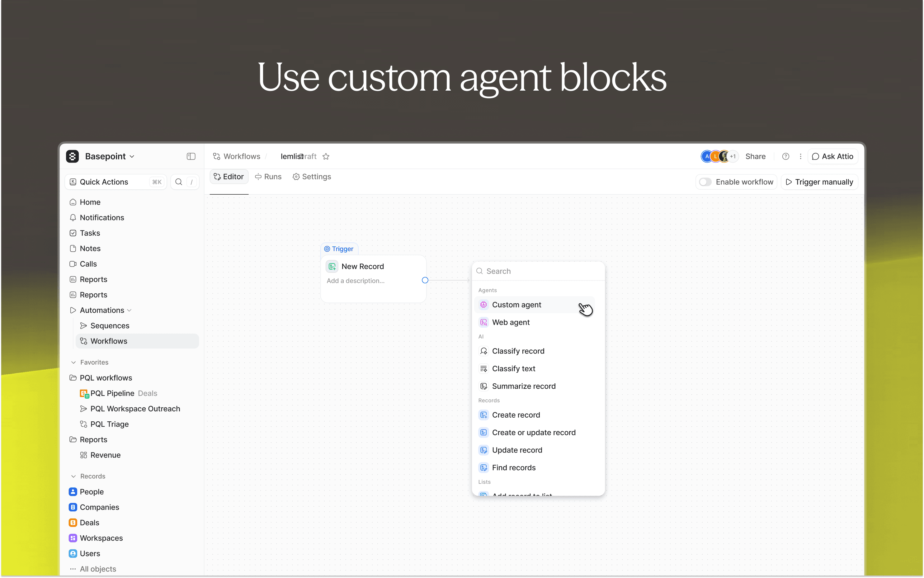
Task: Click the +1 collaborators avatar badge
Action: pyautogui.click(x=733, y=156)
